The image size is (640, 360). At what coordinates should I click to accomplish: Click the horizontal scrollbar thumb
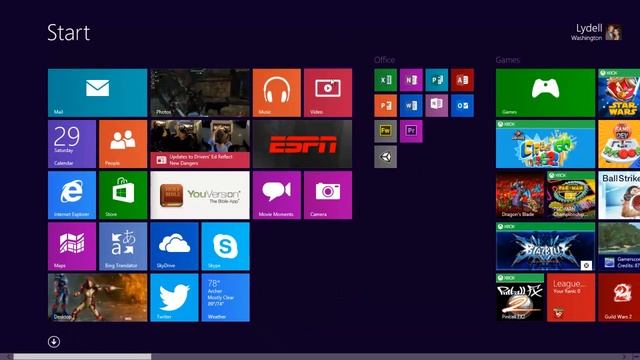point(82,357)
